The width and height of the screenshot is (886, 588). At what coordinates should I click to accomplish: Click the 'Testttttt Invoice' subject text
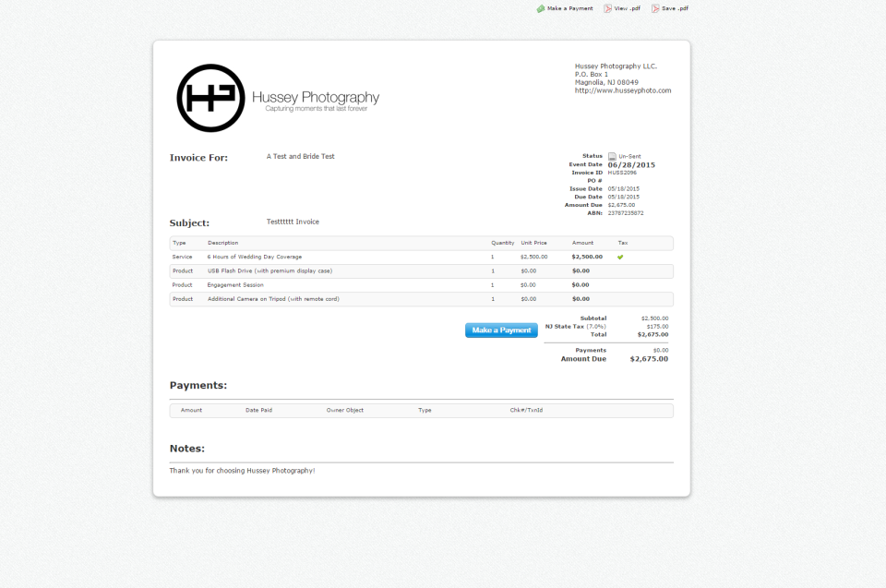click(293, 222)
